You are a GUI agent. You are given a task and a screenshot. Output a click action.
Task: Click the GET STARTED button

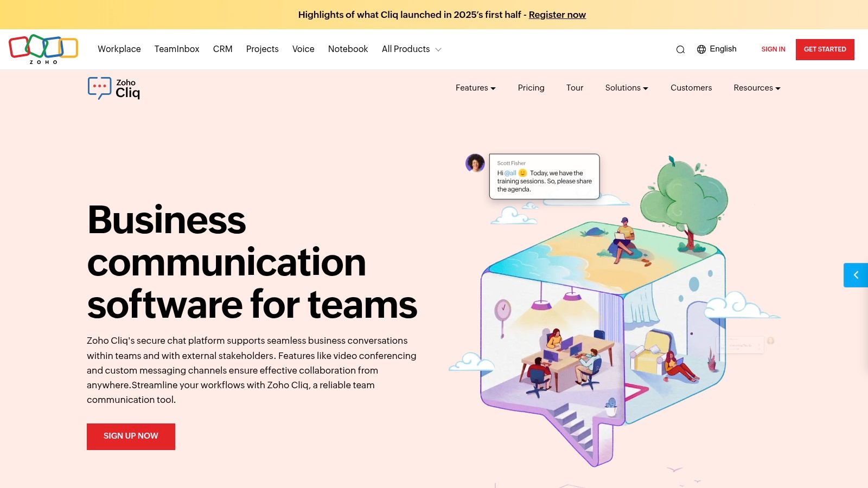tap(825, 49)
